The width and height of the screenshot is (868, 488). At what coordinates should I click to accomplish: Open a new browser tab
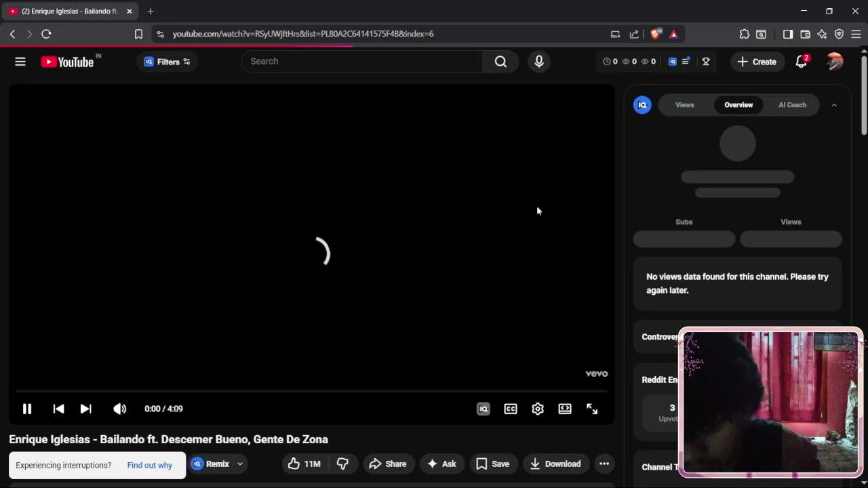(151, 12)
